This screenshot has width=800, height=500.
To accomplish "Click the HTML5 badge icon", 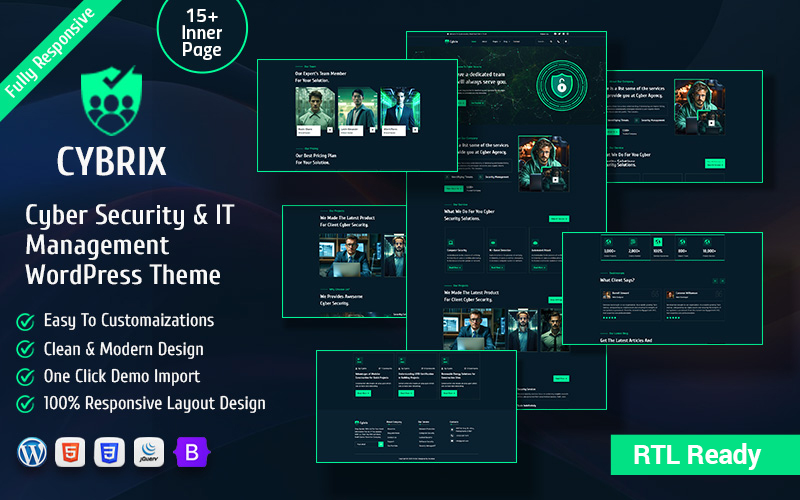I will click(x=71, y=452).
